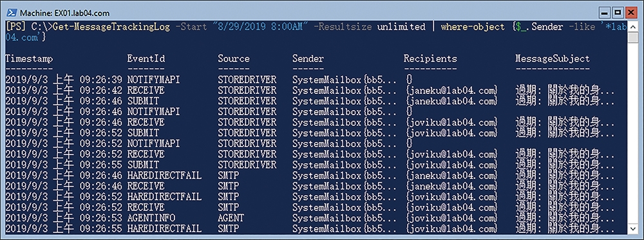Viewport: 644px width, 240px height.
Task: Click the Timestamp column header
Action: click(29, 59)
